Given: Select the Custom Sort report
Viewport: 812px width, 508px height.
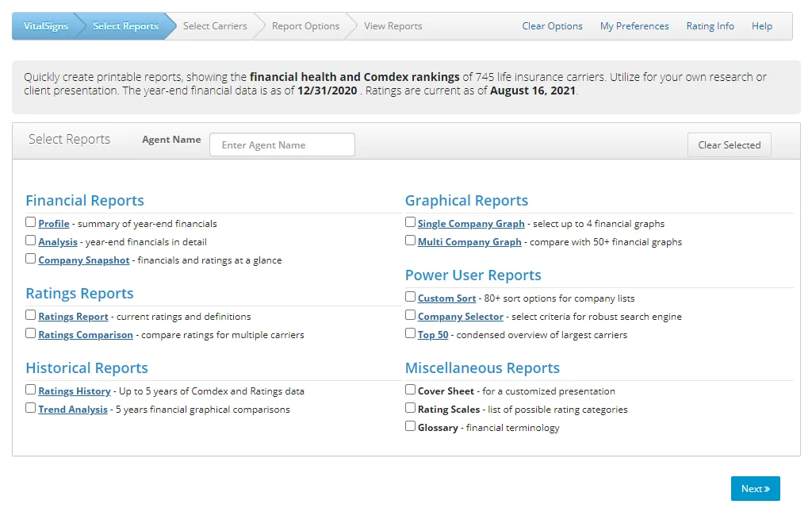Looking at the screenshot, I should point(411,297).
